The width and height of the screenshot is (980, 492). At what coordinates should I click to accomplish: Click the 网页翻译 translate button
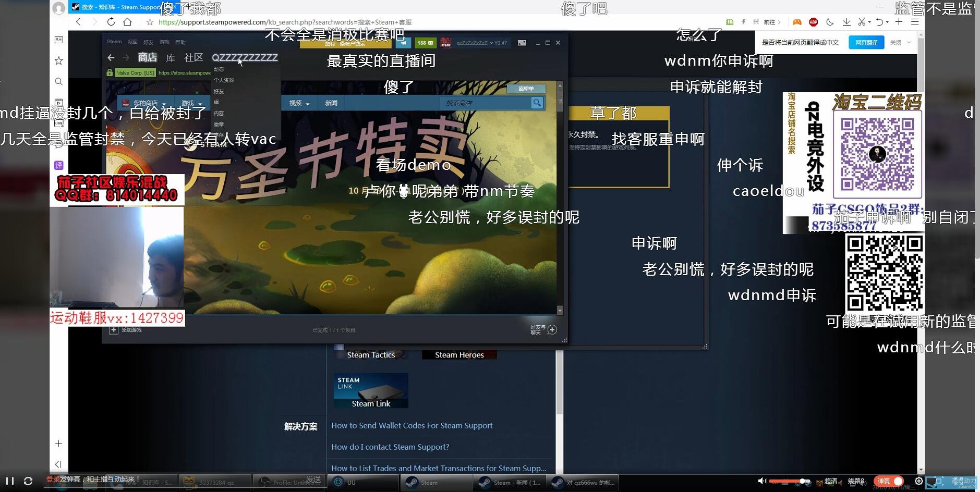(866, 42)
